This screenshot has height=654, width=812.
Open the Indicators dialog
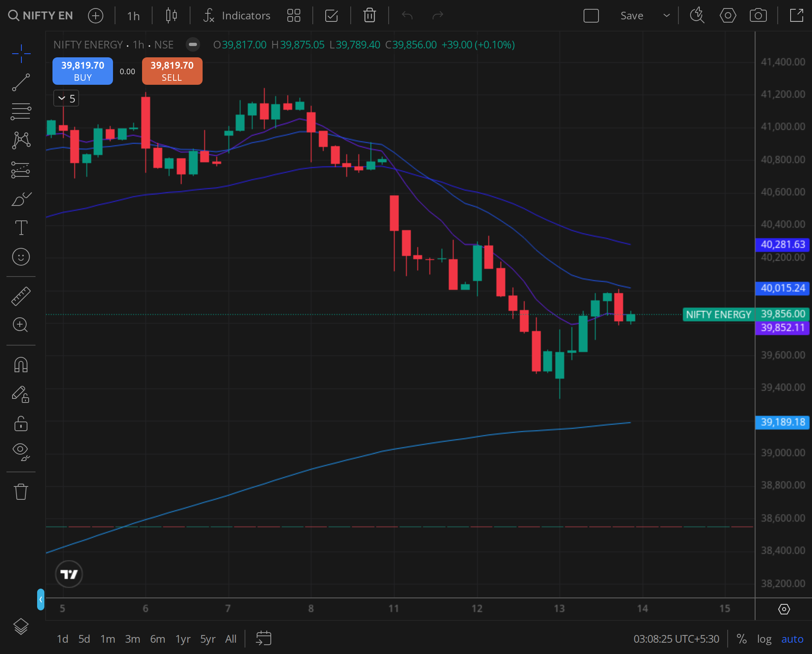coord(237,16)
